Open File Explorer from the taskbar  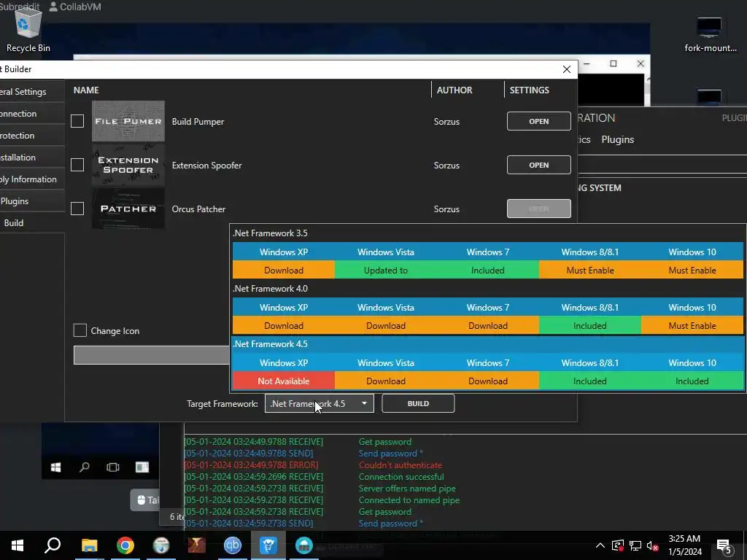(x=89, y=545)
